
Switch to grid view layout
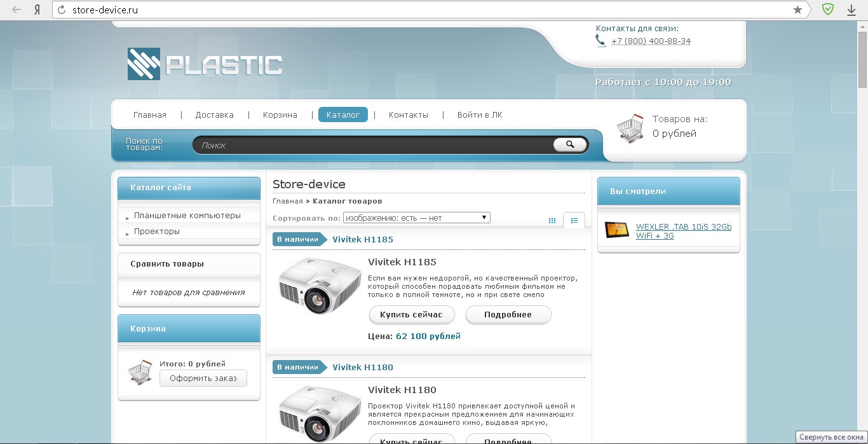[552, 221]
